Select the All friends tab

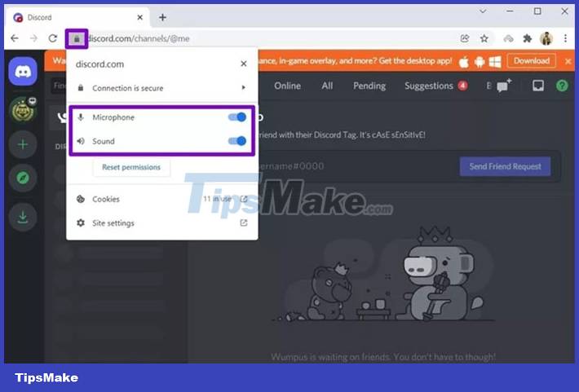(327, 86)
